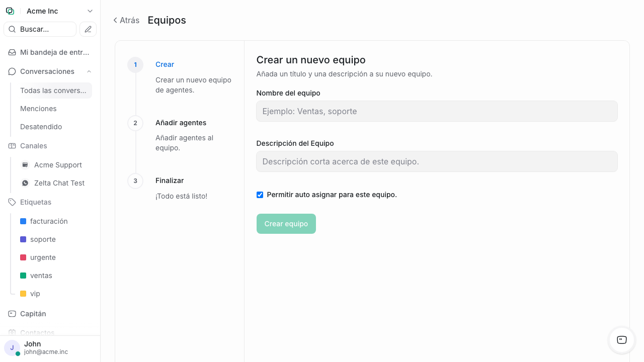Click the magnifying glass search icon

coord(12,29)
